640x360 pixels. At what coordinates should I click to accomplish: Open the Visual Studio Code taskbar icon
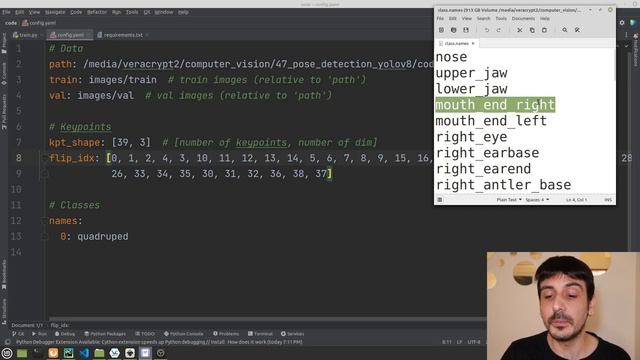pyautogui.click(x=84, y=353)
